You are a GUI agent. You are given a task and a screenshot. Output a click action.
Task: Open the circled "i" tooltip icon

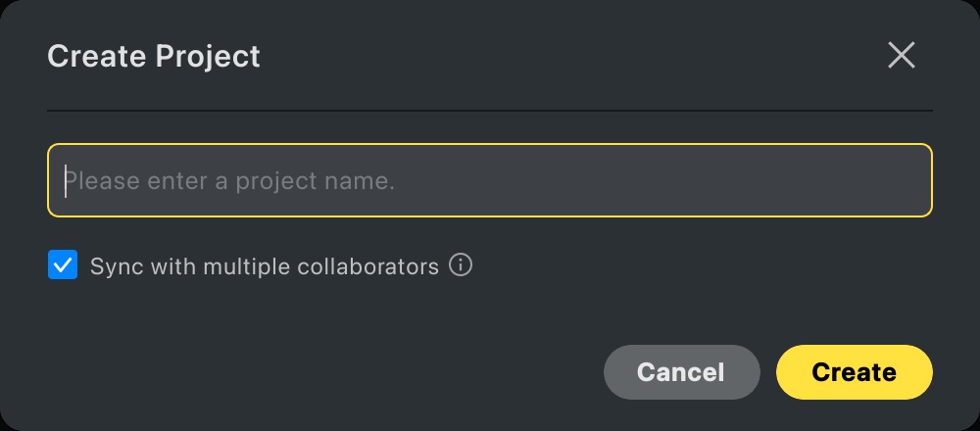click(x=461, y=265)
